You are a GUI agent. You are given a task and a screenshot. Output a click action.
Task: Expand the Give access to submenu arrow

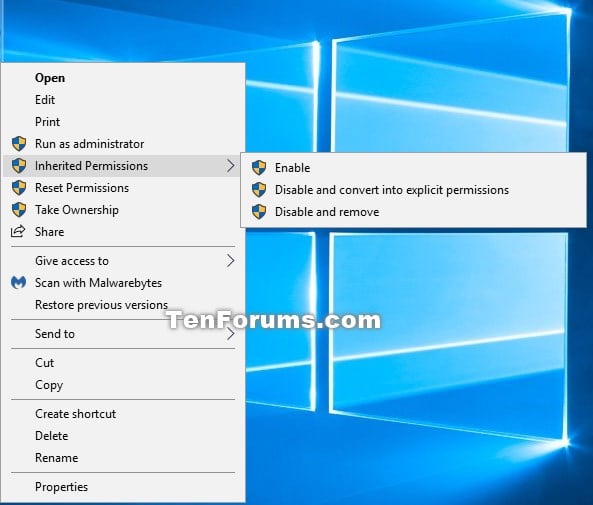230,261
